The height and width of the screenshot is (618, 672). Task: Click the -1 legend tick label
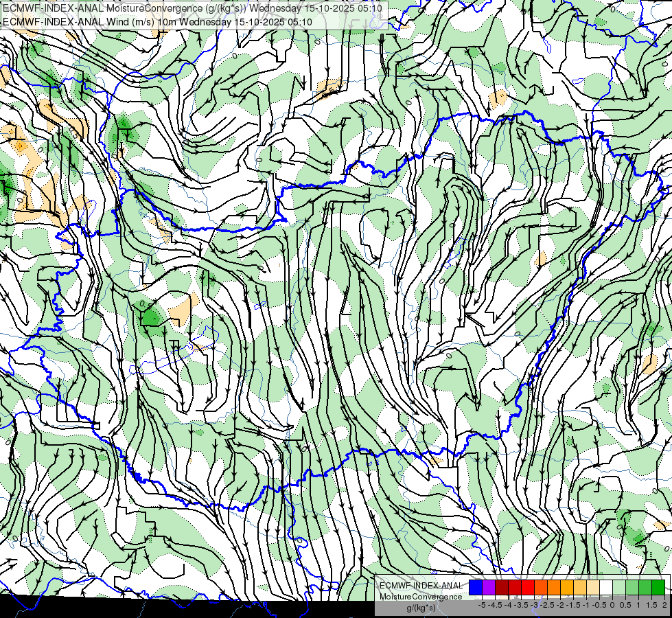[586, 605]
